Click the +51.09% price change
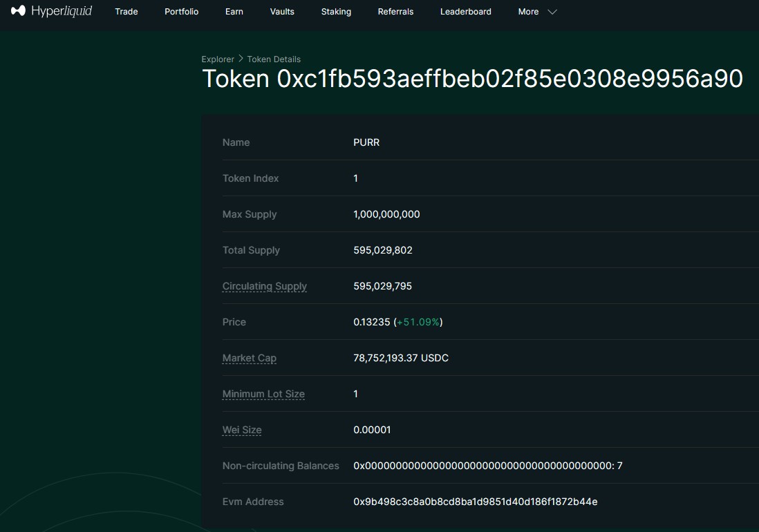 418,322
